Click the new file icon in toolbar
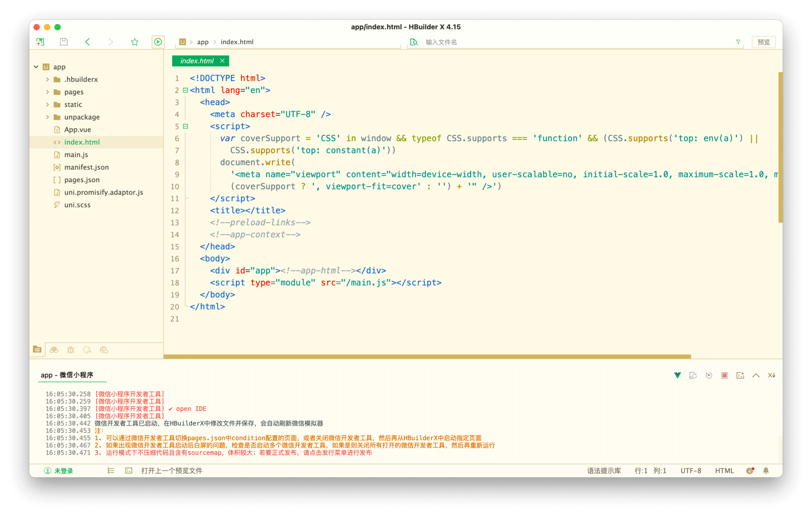Viewport: 812px width, 516px height. [40, 42]
